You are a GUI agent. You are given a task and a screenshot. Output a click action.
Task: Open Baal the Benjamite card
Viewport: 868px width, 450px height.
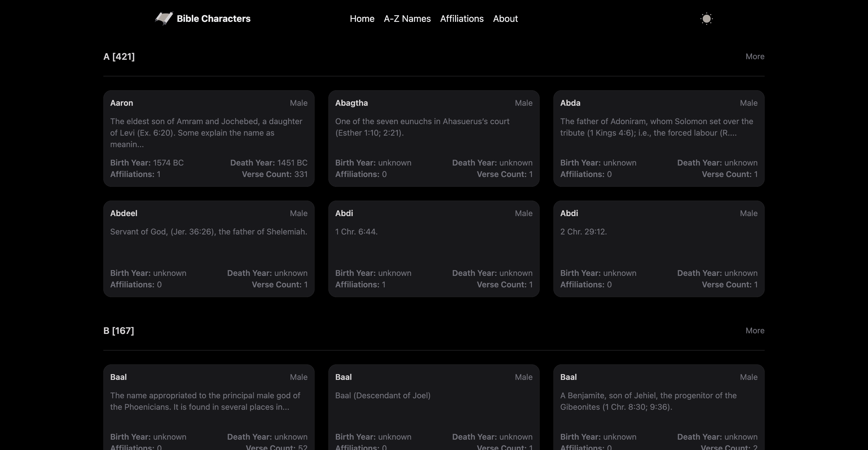pos(659,407)
